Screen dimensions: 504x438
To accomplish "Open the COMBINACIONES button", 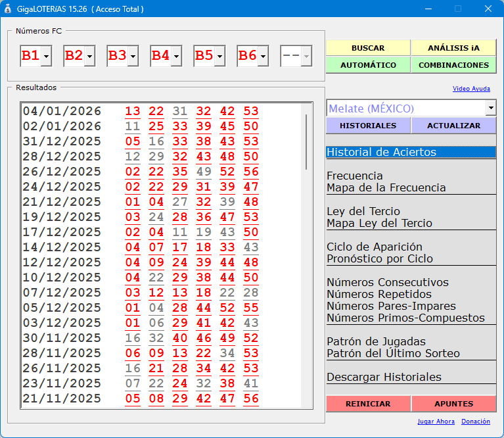I will pos(453,65).
